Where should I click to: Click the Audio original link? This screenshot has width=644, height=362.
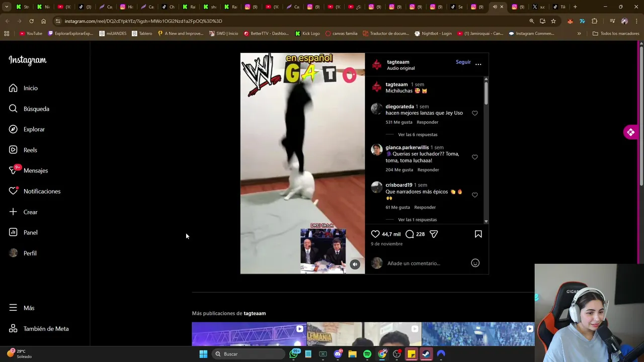coord(401,68)
